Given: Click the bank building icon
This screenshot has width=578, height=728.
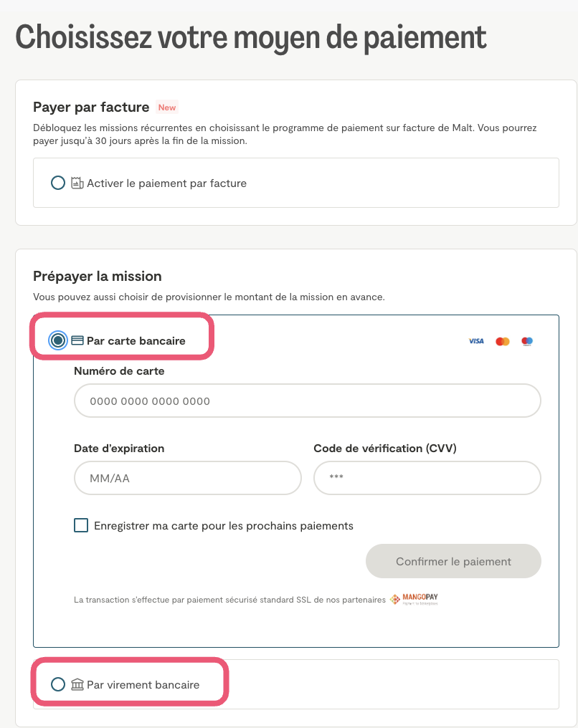Looking at the screenshot, I should click(77, 685).
